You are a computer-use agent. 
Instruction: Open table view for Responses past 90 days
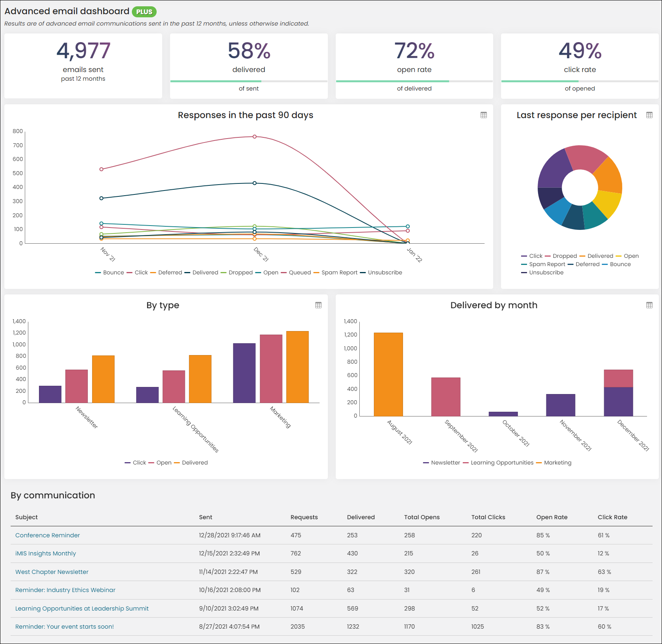pyautogui.click(x=484, y=115)
